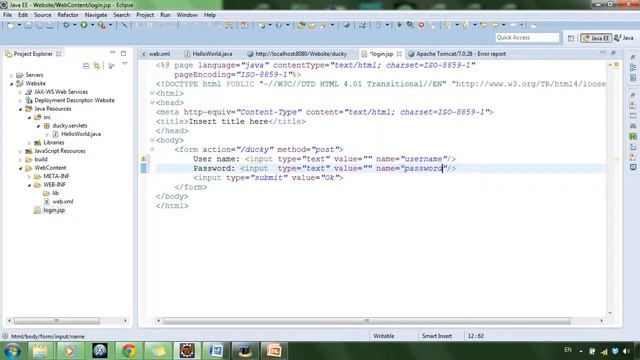Click the warning marker beside User name line
The height and width of the screenshot is (360, 640).
tap(144, 159)
